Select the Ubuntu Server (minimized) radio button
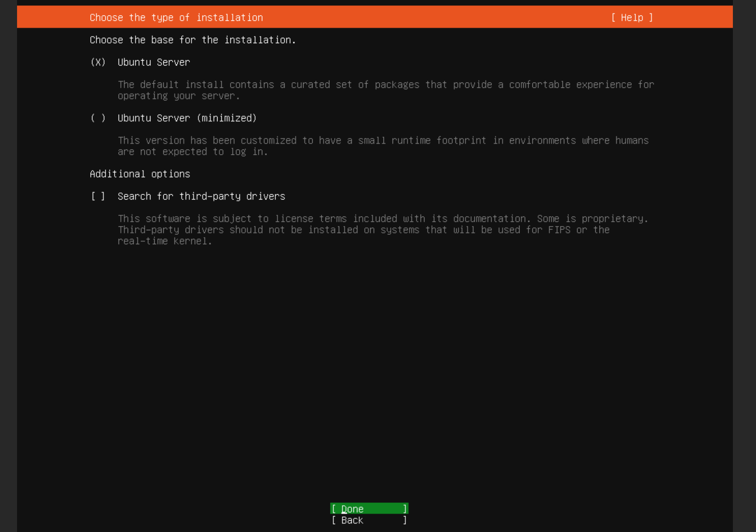The image size is (756, 532). coord(98,118)
